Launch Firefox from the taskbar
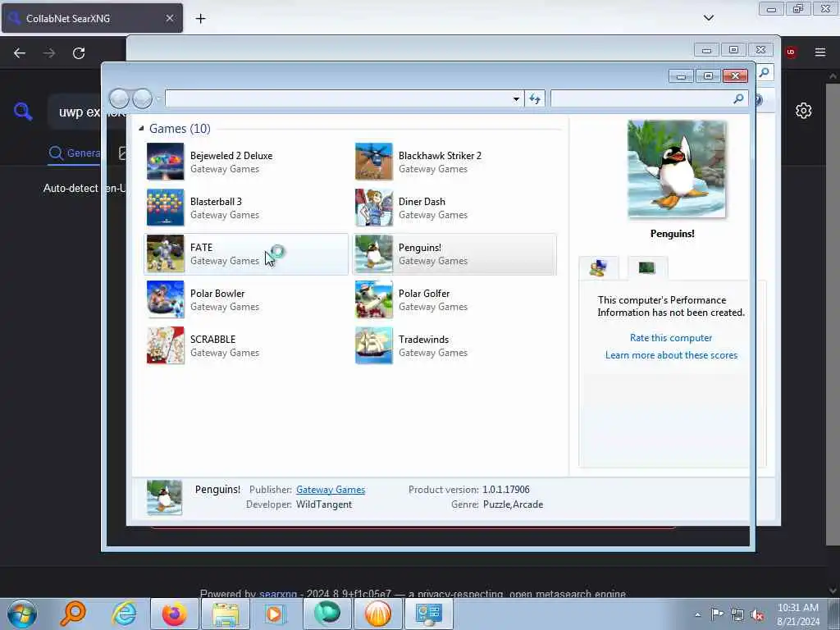 [175, 614]
